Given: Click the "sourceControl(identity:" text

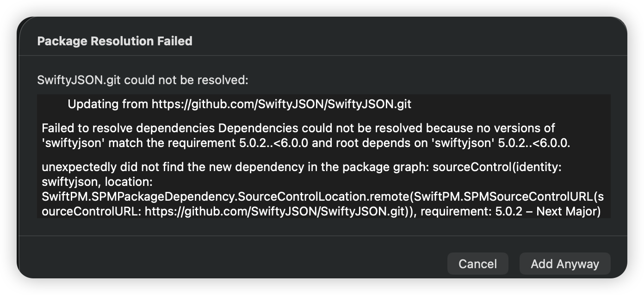Looking at the screenshot, I should tap(496, 167).
